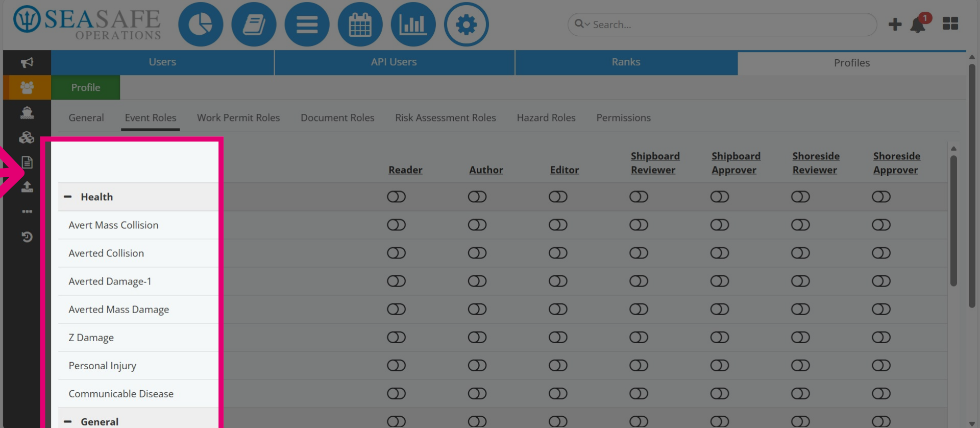Select the Averted Mass Damage row label

[x=119, y=310]
